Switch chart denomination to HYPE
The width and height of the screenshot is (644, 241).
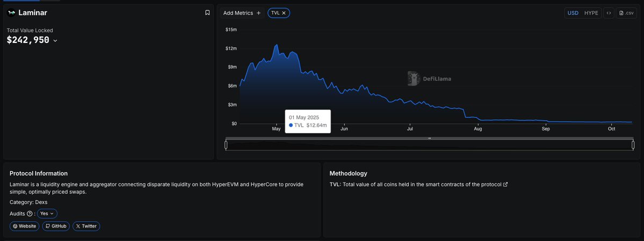click(591, 13)
